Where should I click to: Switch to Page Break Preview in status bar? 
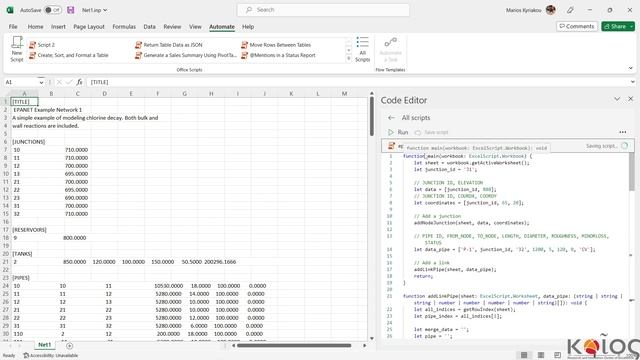pos(558,355)
